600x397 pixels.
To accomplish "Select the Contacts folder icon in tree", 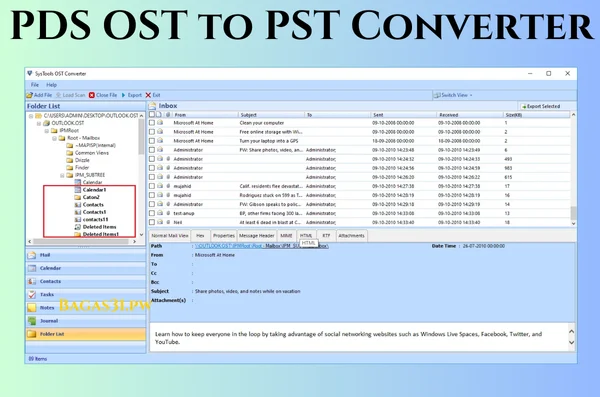I will [x=78, y=204].
